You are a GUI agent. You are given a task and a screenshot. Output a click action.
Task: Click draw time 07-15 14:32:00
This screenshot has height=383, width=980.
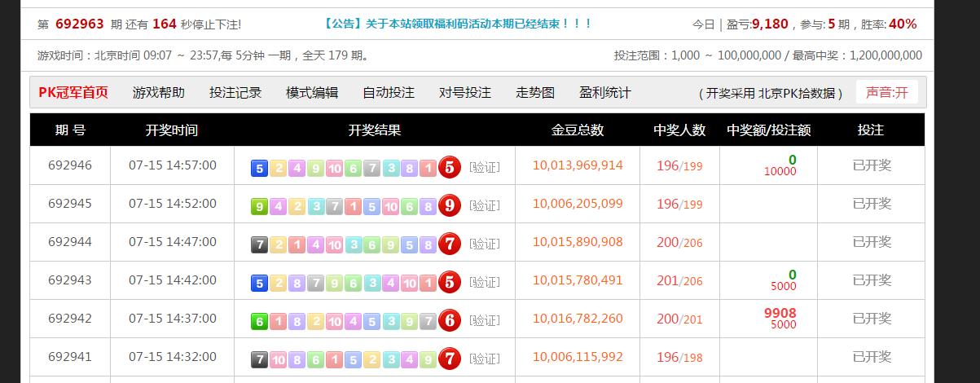point(173,356)
